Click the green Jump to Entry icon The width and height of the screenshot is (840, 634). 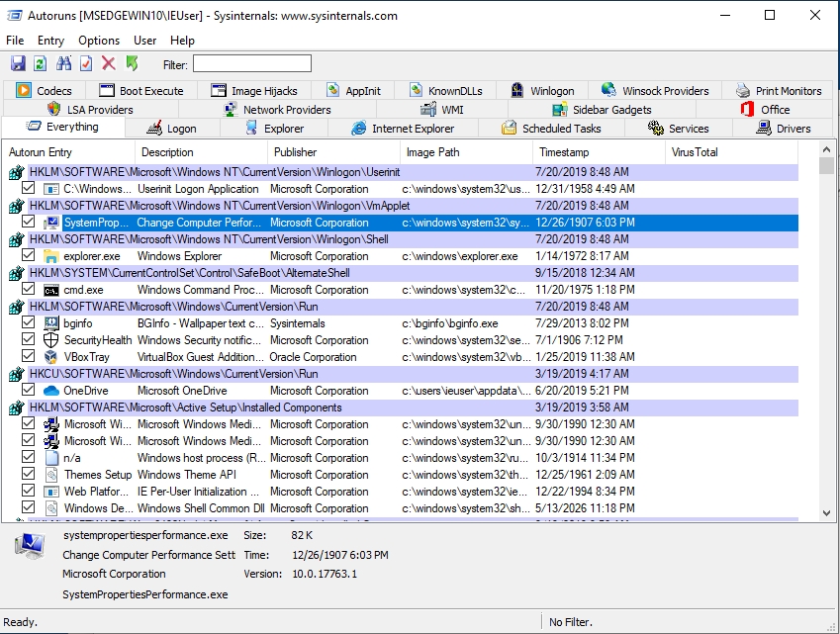[133, 63]
